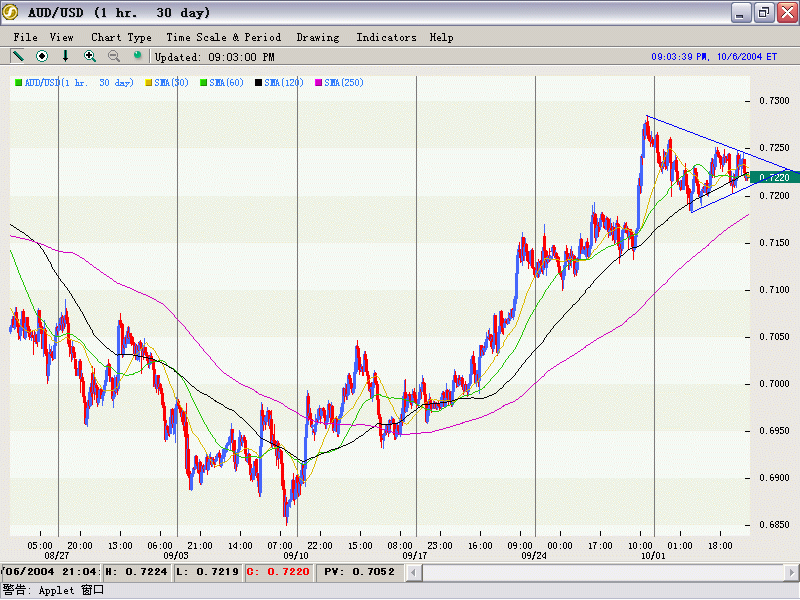
Task: Open the Help menu
Action: 441,37
